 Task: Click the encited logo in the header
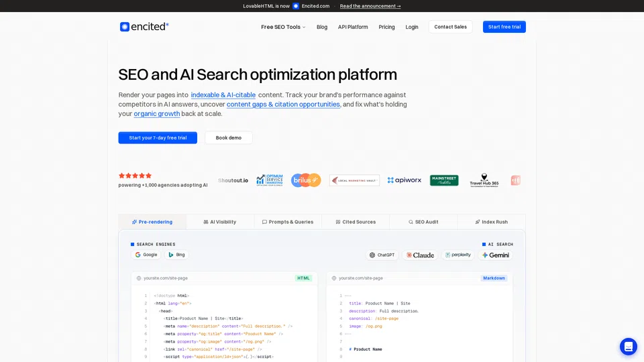pyautogui.click(x=144, y=27)
